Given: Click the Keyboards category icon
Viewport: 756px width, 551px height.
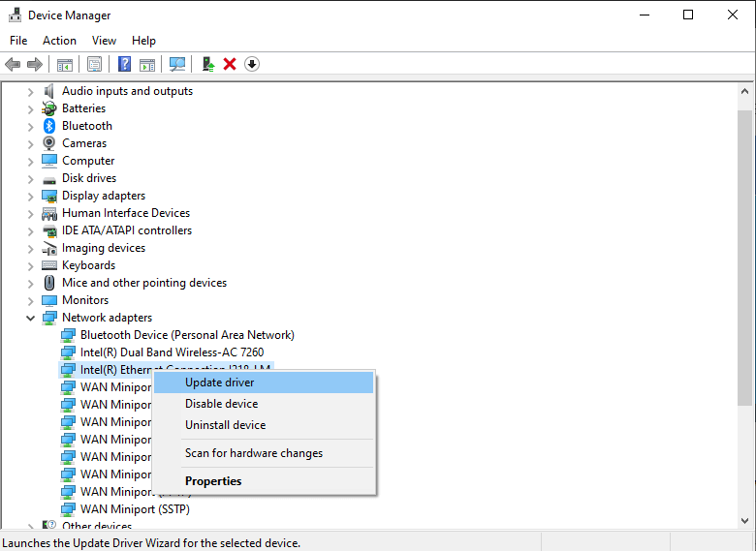Looking at the screenshot, I should click(49, 265).
